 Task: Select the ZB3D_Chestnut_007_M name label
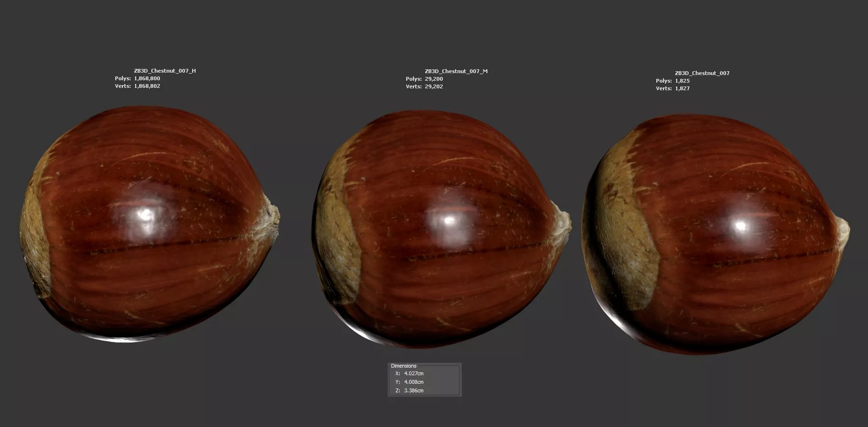456,71
